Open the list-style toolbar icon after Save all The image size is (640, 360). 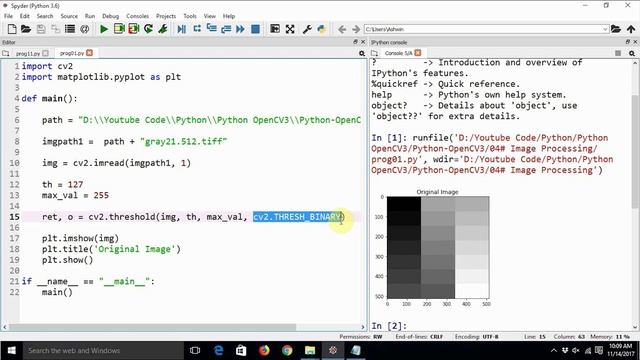[x=70, y=29]
